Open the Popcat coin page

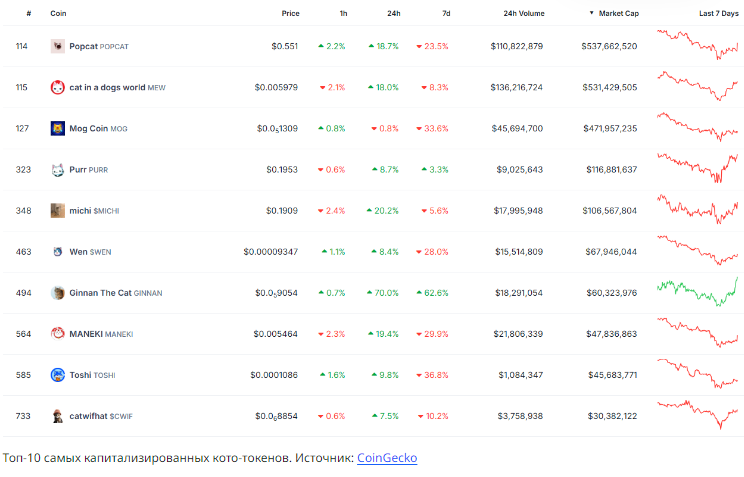pos(99,46)
